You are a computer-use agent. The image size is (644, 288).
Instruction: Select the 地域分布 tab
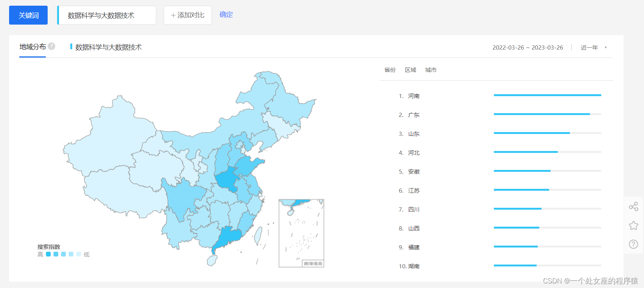coord(33,47)
